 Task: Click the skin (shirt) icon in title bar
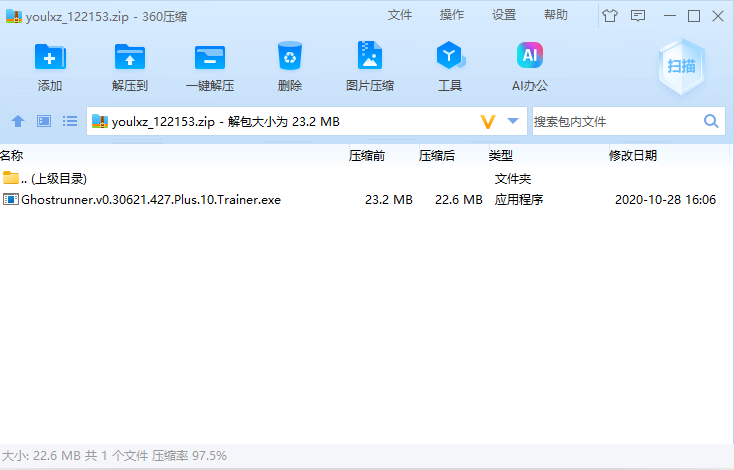click(610, 16)
